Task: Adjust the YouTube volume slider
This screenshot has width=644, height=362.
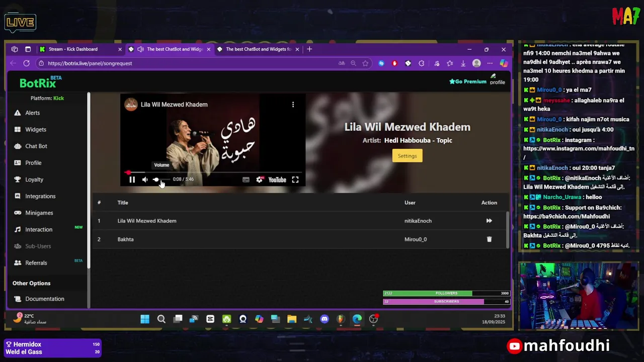Action: 161,179
